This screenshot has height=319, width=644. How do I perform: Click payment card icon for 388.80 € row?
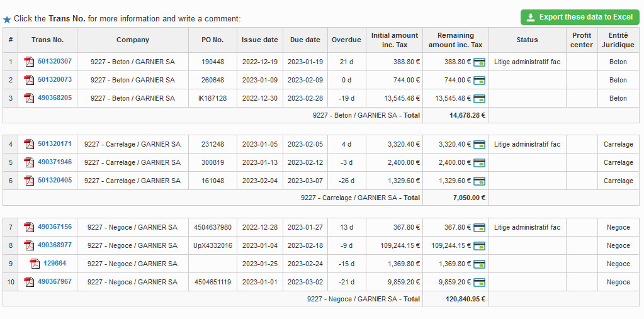(x=479, y=62)
